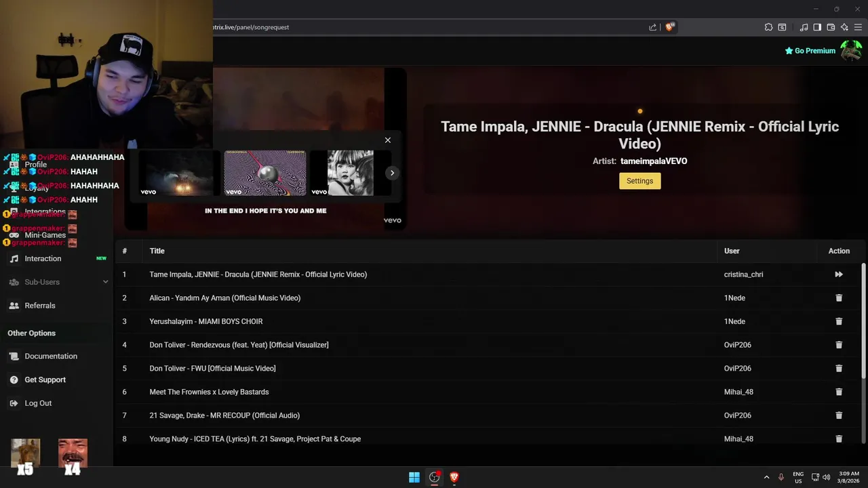
Task: Open the Referrals sidebar label
Action: tap(40, 306)
